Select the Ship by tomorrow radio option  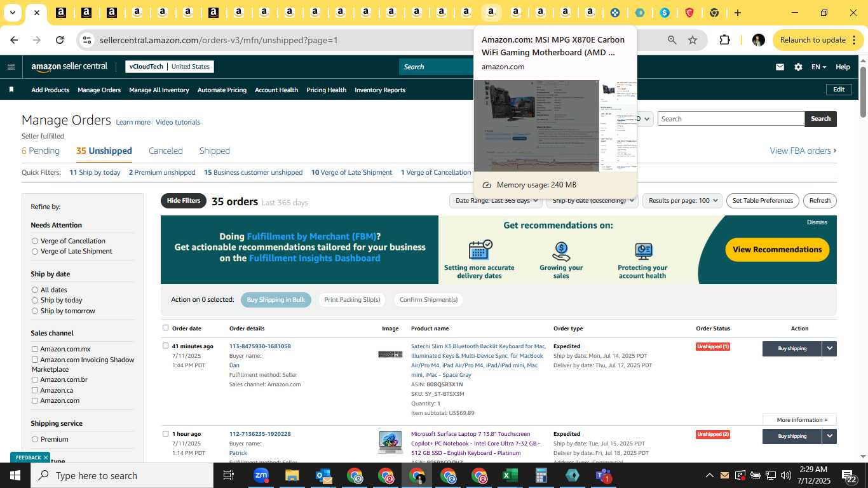pos(35,311)
